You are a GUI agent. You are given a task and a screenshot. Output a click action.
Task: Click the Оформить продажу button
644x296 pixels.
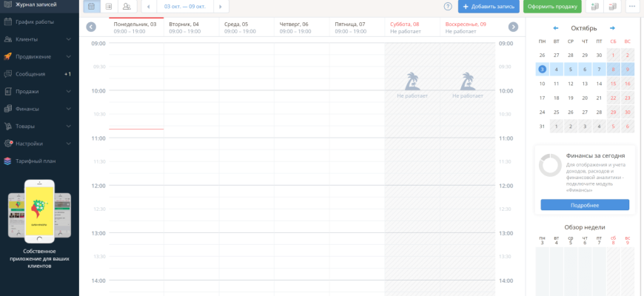(552, 7)
